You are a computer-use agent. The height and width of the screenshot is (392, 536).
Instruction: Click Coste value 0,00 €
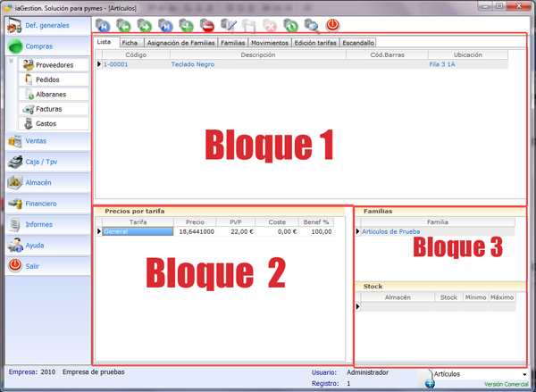(277, 231)
